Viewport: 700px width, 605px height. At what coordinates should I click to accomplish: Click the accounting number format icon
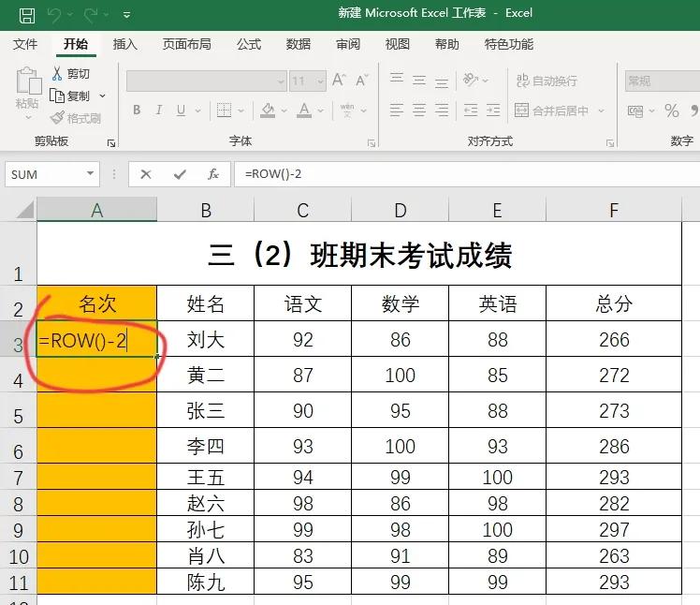pyautogui.click(x=635, y=111)
